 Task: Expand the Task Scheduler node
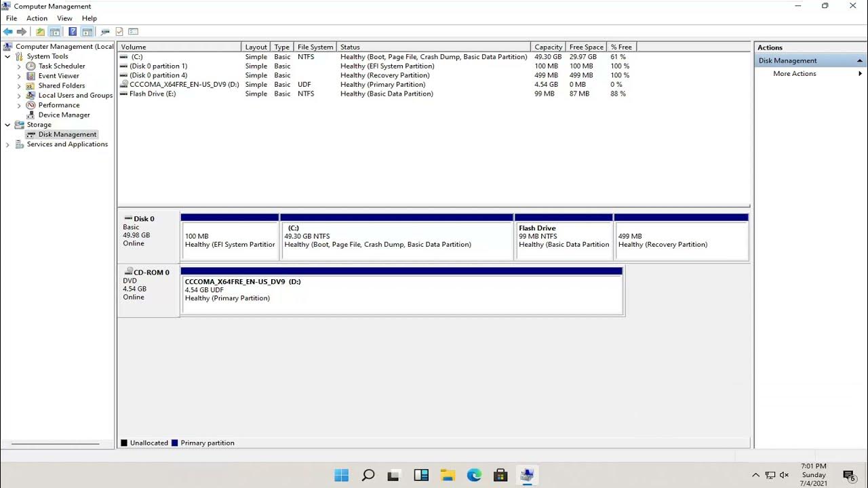(x=19, y=66)
